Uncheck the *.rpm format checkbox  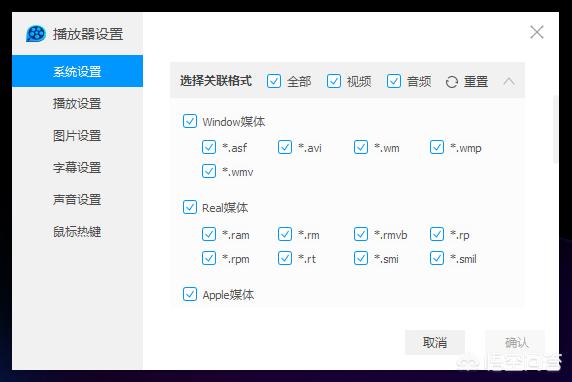[209, 258]
